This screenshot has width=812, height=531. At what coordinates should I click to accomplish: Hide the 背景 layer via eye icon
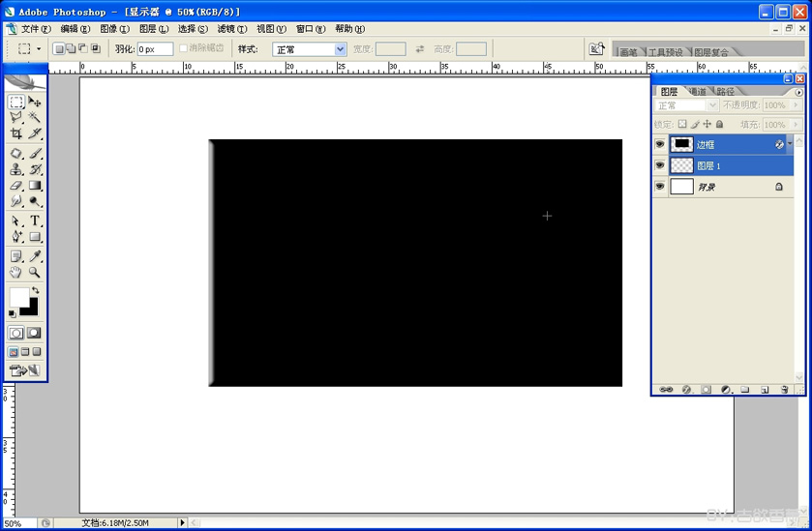click(x=660, y=187)
